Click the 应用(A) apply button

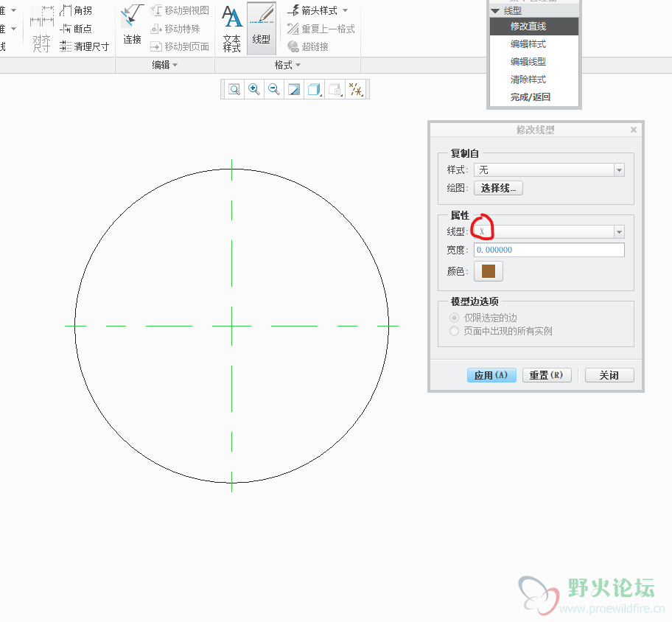coord(491,375)
